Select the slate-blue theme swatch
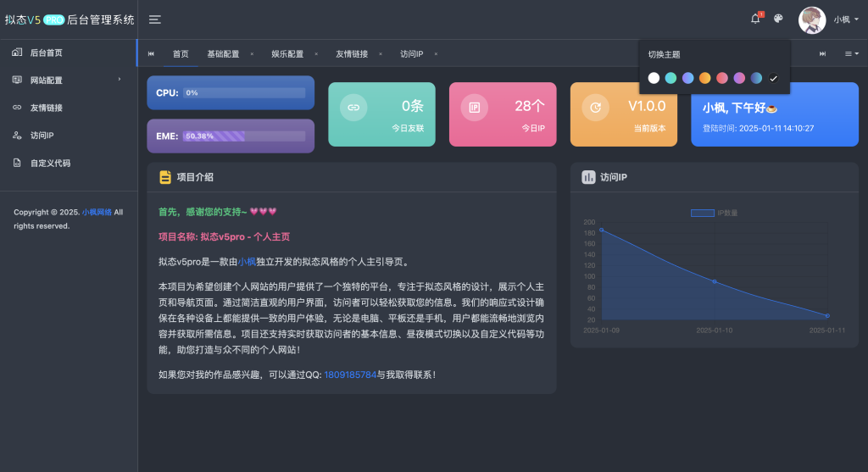Screen dimensions: 868x472 tap(756, 78)
